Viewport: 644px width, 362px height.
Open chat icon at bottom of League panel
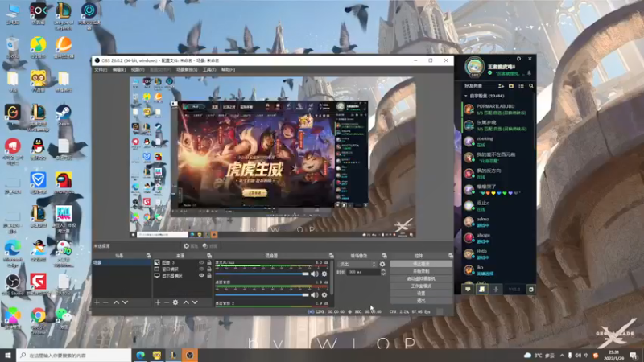(x=468, y=290)
